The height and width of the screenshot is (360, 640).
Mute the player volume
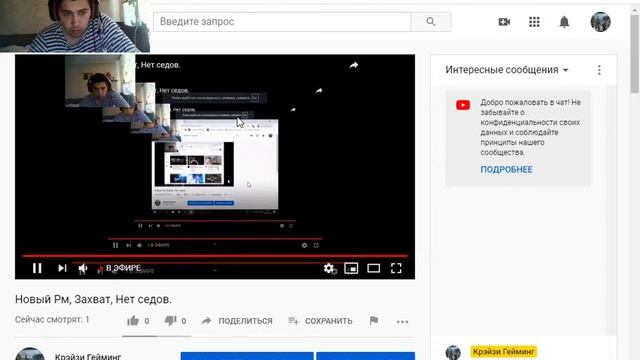[83, 268]
